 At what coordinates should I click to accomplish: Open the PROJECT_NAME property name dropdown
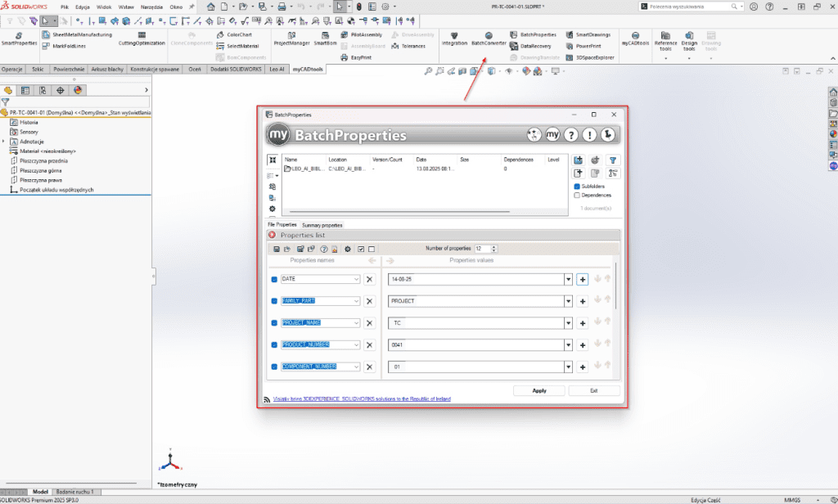point(356,323)
